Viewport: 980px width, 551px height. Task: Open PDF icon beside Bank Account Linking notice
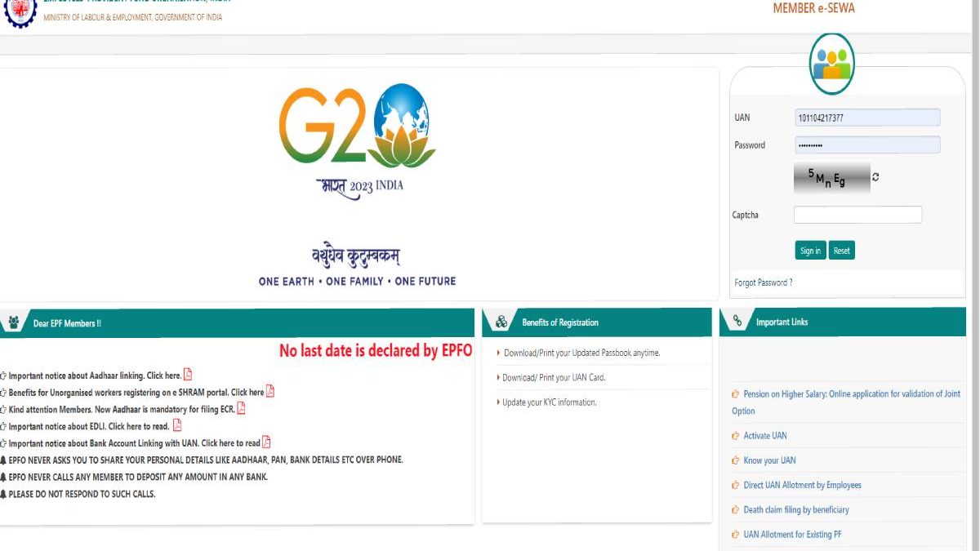pyautogui.click(x=266, y=442)
